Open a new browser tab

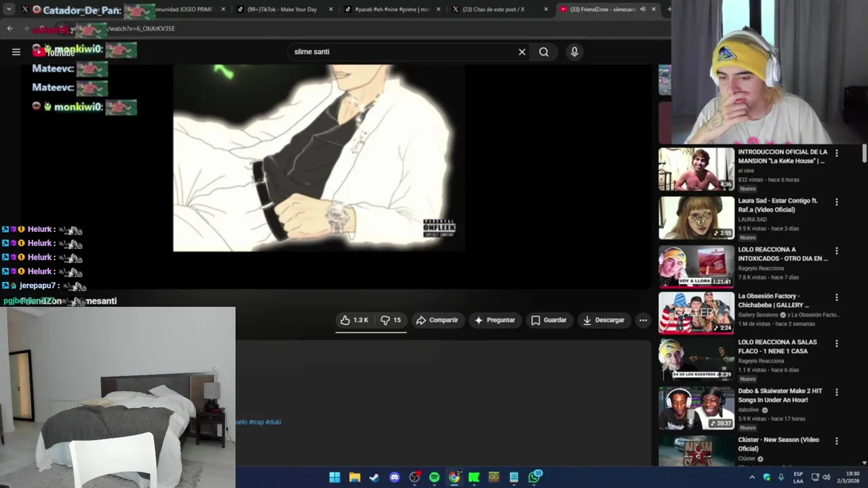pos(668,9)
